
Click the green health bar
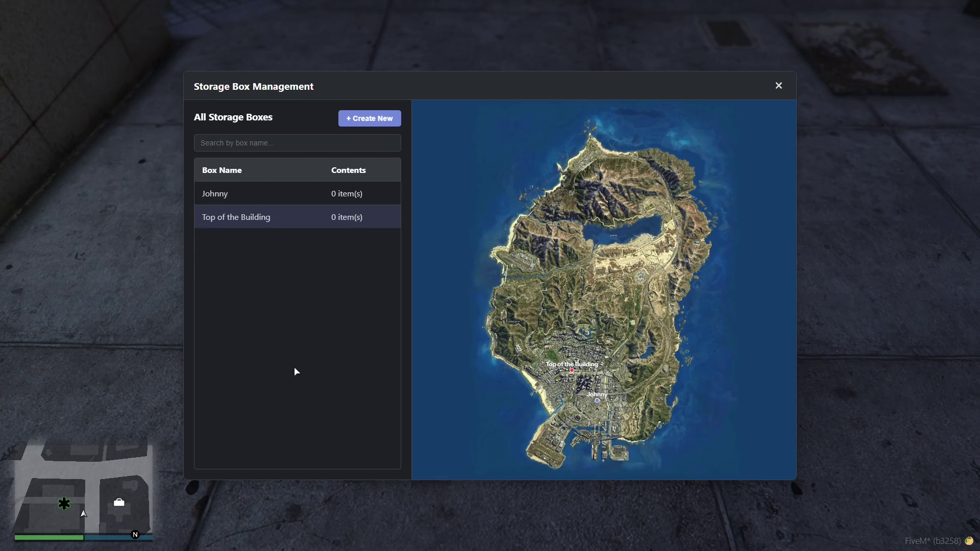click(49, 537)
